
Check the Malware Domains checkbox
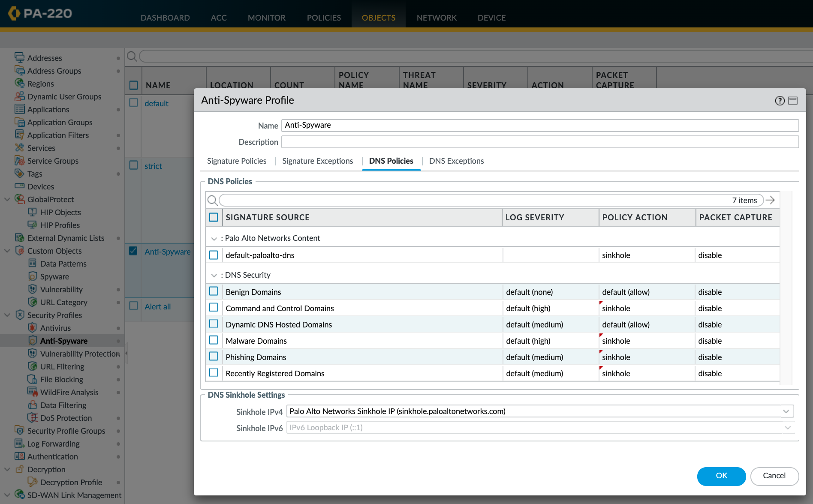point(214,340)
